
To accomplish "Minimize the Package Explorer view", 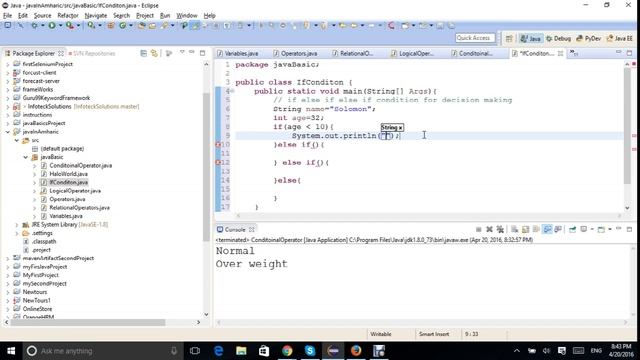I will pos(191,53).
